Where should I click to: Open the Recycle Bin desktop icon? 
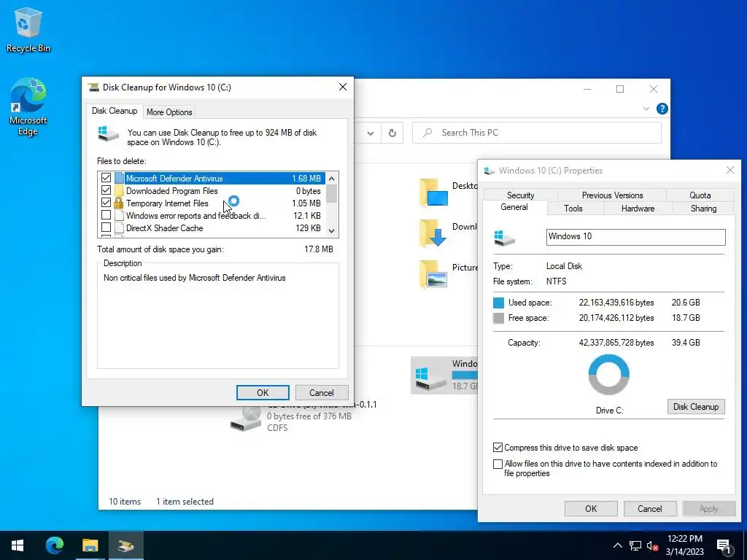tap(28, 29)
